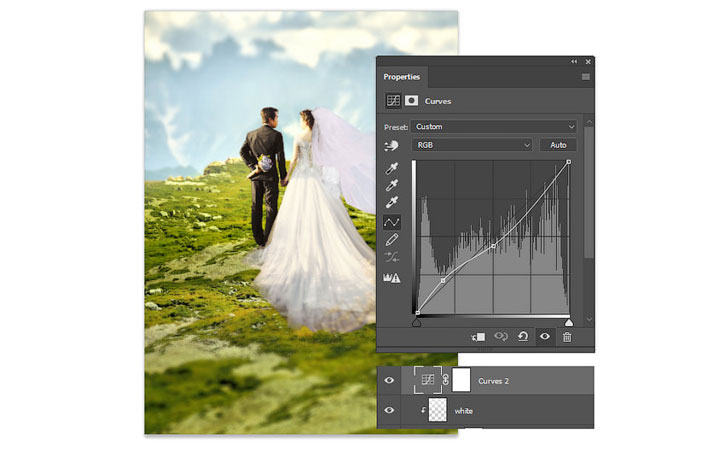Hide the white layer

[389, 410]
